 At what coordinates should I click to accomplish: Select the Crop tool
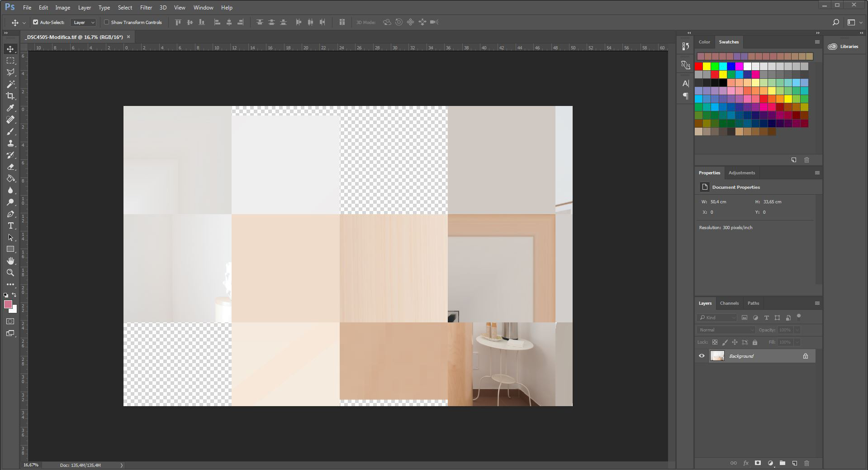[x=10, y=96]
